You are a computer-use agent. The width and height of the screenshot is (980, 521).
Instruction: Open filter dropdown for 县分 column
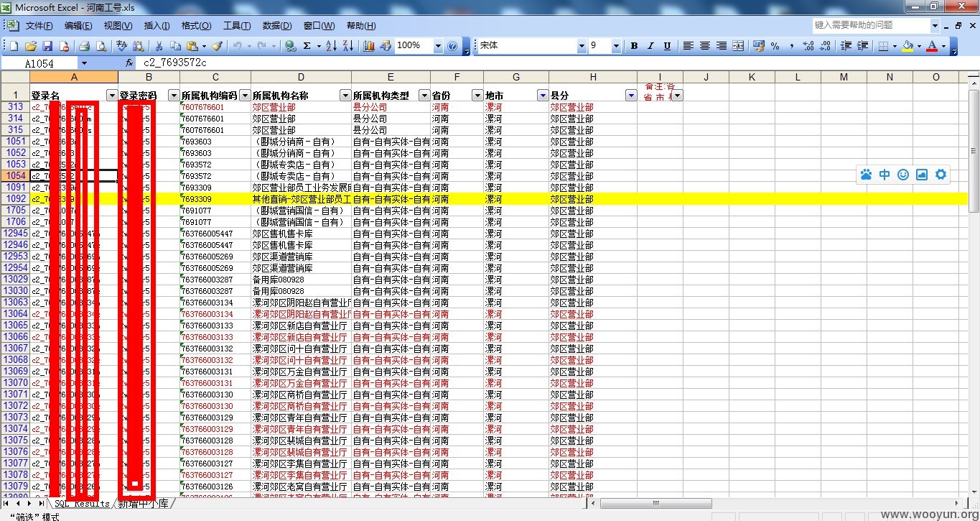click(x=630, y=96)
